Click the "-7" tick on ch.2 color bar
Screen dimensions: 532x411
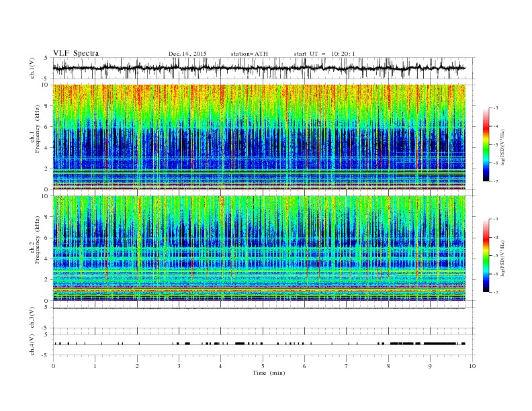(496, 292)
